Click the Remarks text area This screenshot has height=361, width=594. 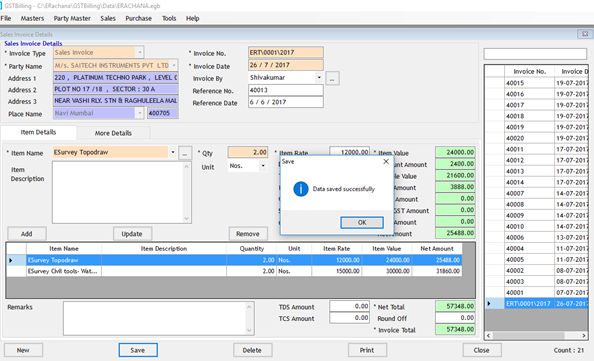(155, 318)
